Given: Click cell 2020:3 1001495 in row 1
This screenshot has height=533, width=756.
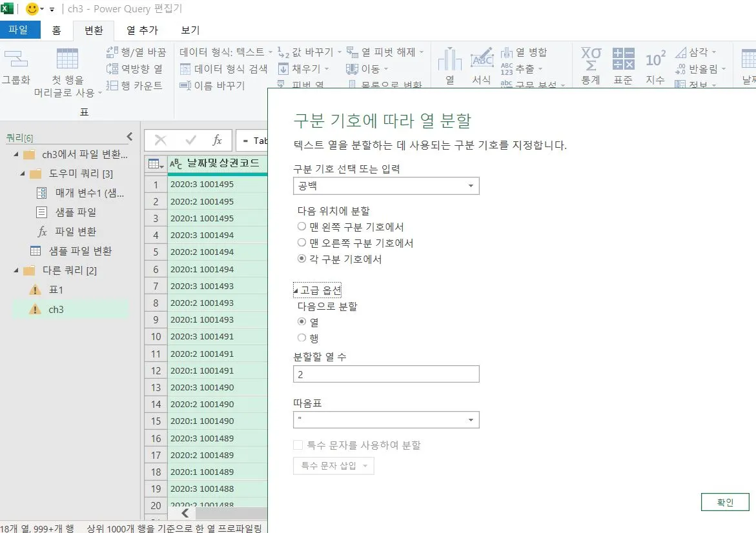Looking at the screenshot, I should pos(218,184).
